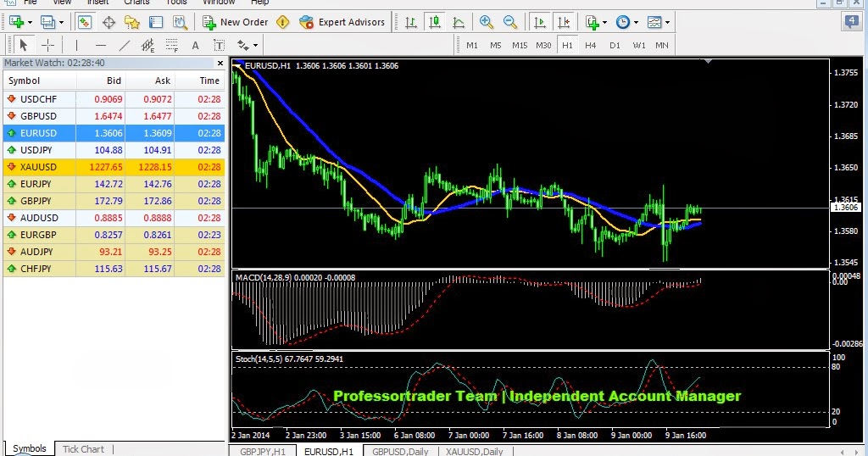The height and width of the screenshot is (456, 868).
Task: Open the Indicators list icon
Action: 592,22
